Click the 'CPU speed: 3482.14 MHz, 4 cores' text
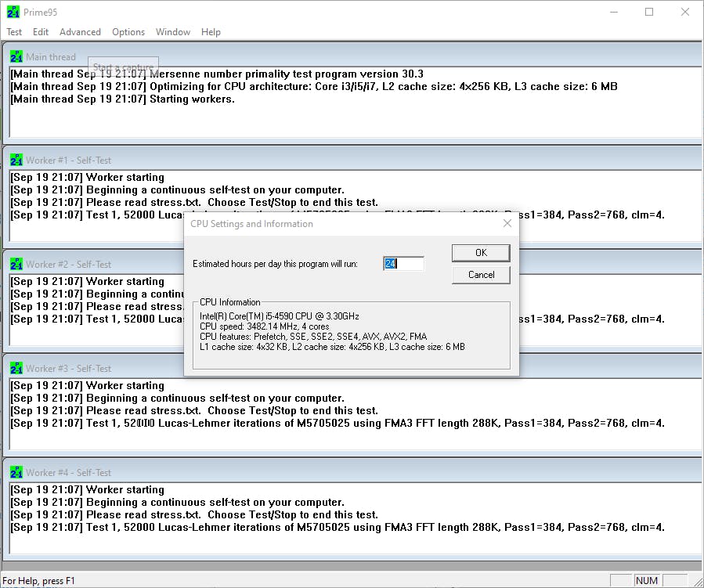The width and height of the screenshot is (704, 588). pos(265,326)
